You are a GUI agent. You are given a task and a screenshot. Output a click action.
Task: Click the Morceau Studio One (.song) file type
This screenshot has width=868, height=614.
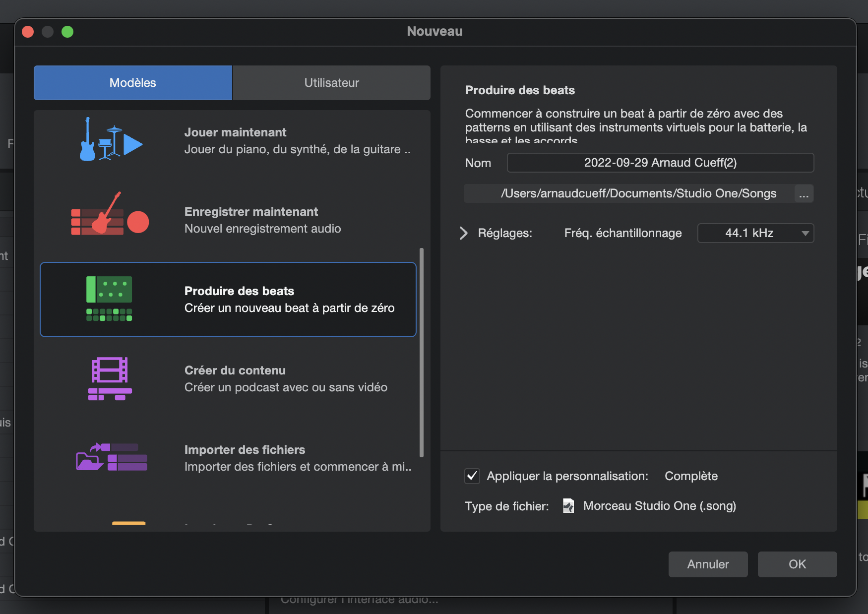tap(659, 506)
